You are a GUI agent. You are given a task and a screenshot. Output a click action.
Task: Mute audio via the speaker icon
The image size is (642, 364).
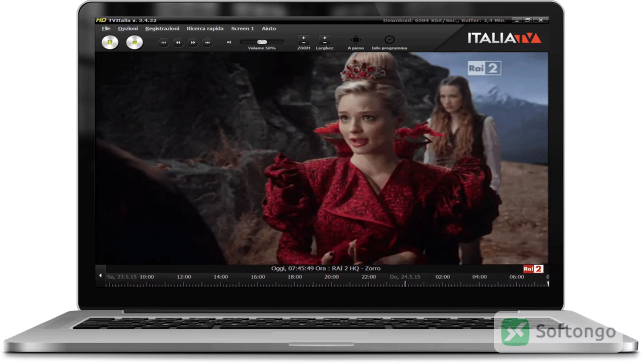tap(229, 42)
